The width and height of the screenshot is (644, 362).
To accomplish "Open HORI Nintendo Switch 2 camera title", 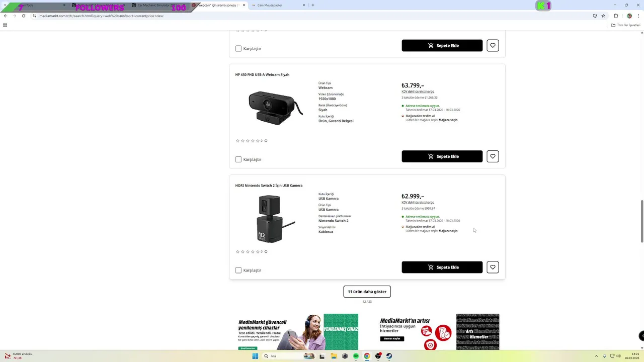I will pyautogui.click(x=269, y=186).
